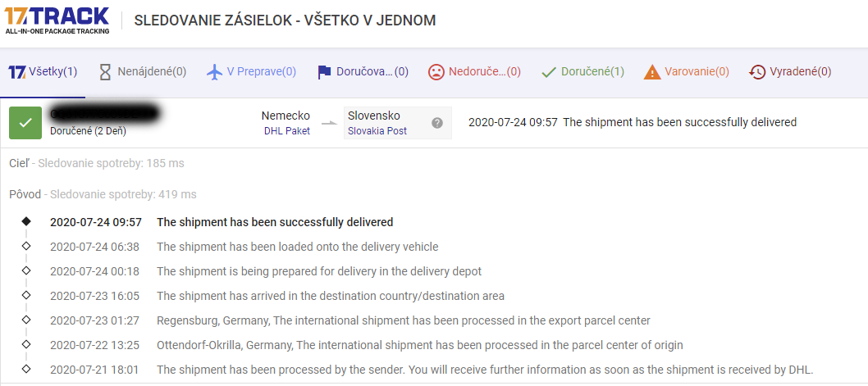Click the question mark help icon
This screenshot has height=386, width=868.
pyautogui.click(x=437, y=123)
